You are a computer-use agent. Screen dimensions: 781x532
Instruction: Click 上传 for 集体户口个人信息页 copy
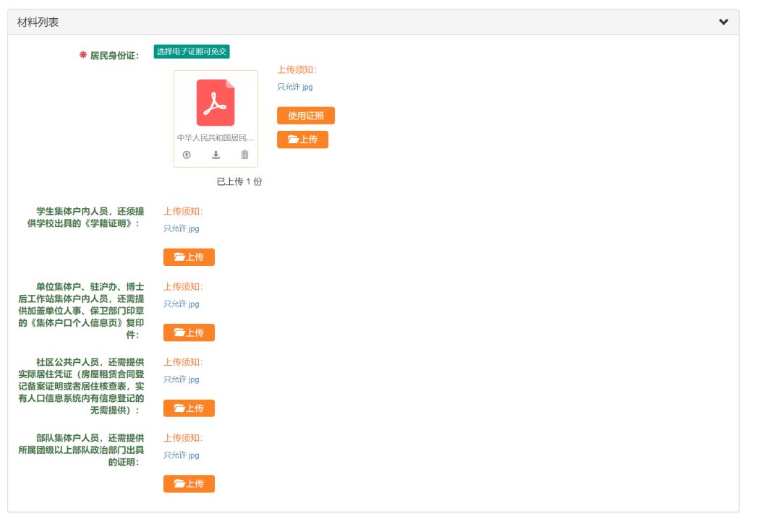pos(189,332)
